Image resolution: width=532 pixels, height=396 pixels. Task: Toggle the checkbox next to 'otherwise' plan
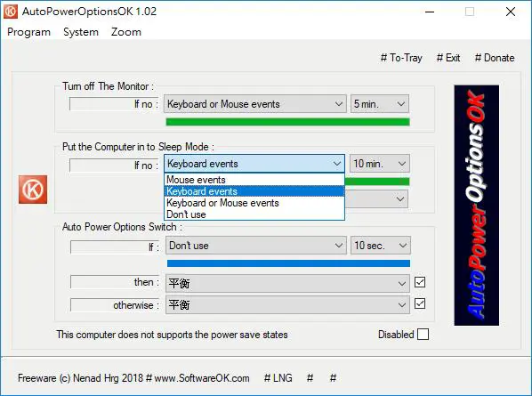[x=420, y=303]
